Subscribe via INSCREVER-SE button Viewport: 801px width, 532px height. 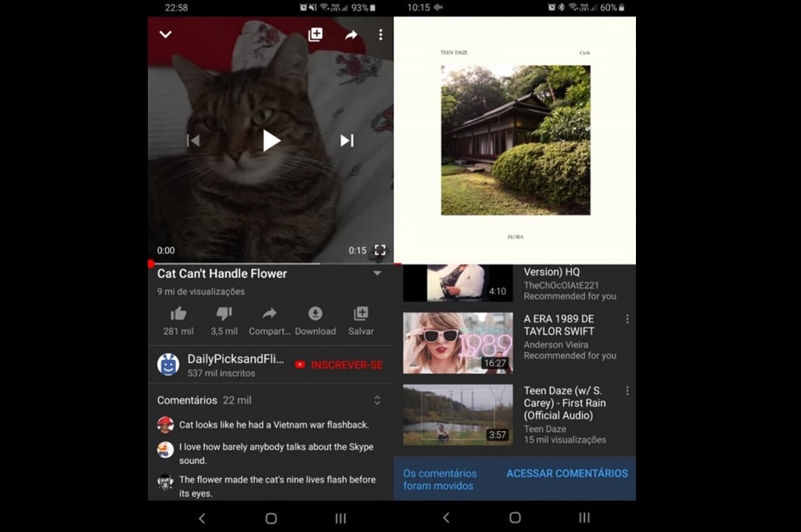tap(339, 365)
